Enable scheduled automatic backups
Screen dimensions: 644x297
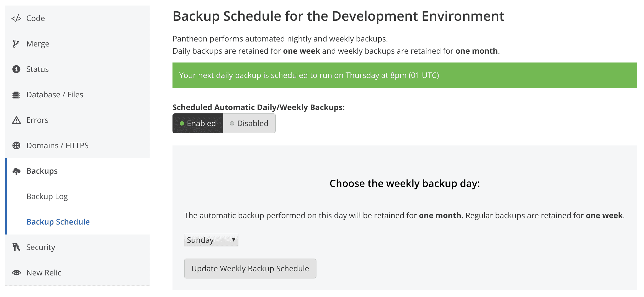(x=198, y=123)
